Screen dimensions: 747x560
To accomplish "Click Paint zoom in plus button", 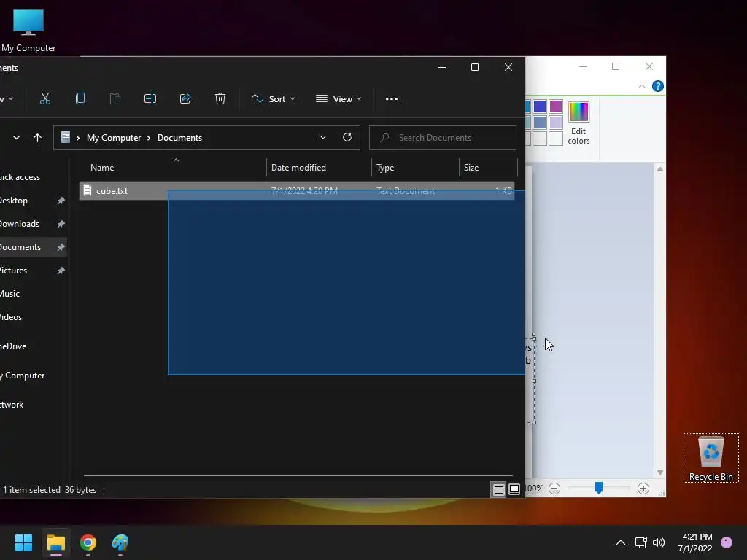I will coord(643,489).
